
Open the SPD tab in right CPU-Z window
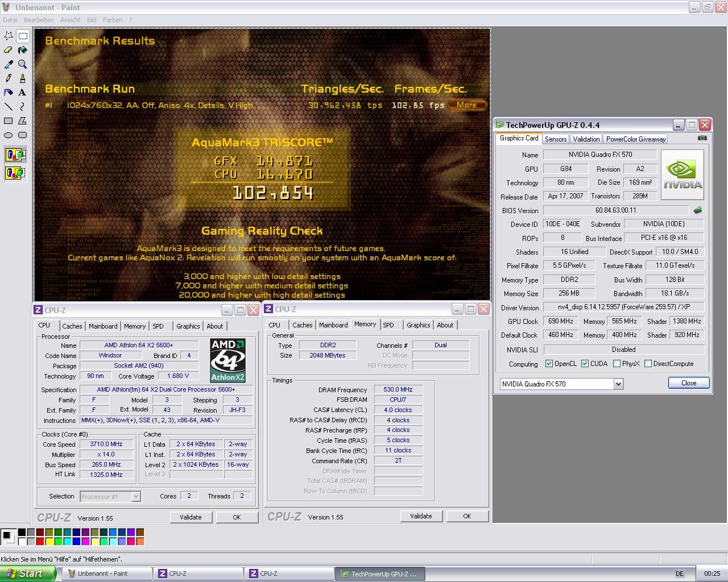[x=388, y=325]
